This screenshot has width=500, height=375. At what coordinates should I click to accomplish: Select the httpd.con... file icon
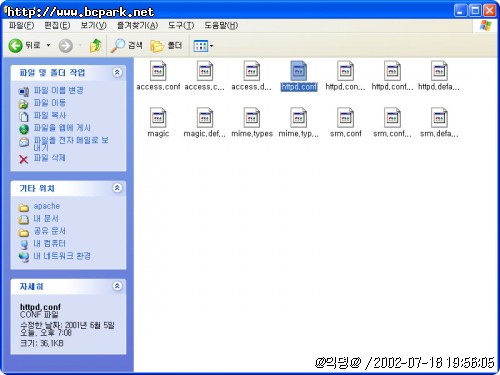click(x=345, y=71)
